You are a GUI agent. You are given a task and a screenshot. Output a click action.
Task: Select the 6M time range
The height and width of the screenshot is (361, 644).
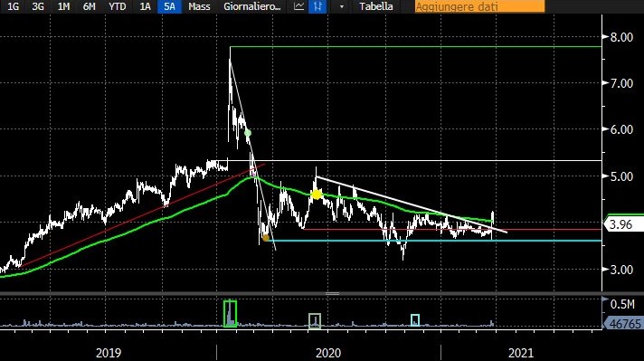(x=89, y=6)
